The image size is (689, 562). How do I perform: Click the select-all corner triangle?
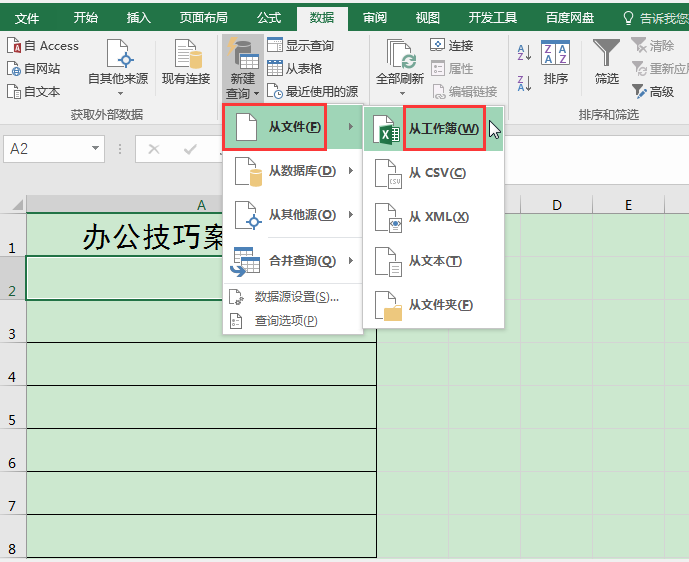[16, 205]
